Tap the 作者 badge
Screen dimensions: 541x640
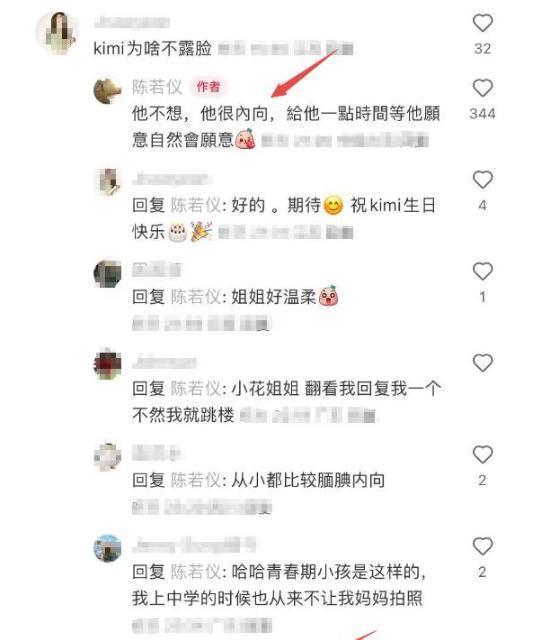coord(209,87)
